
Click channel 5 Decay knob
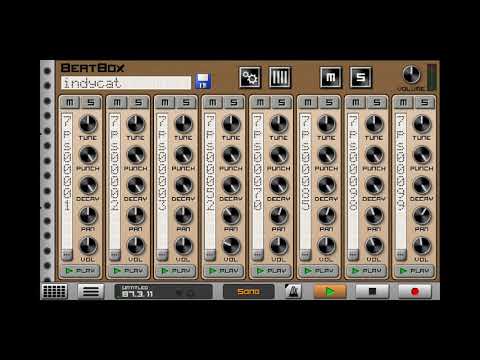pos(279,185)
